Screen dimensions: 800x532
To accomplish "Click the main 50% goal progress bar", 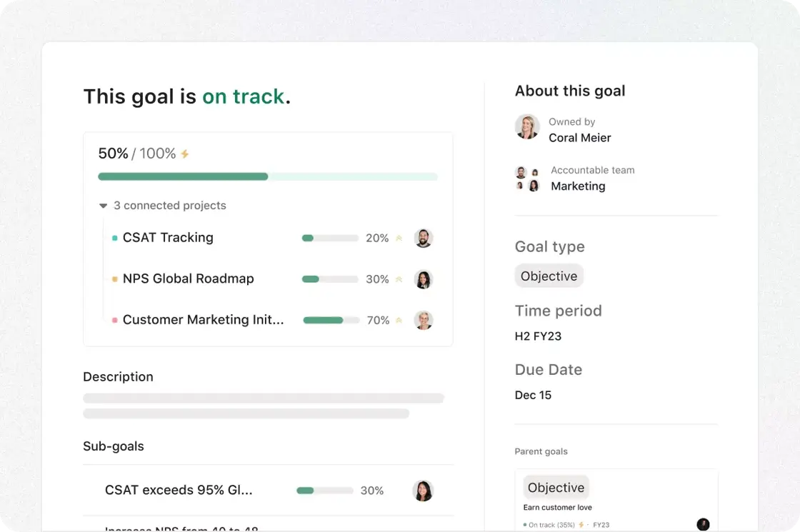I will point(268,176).
